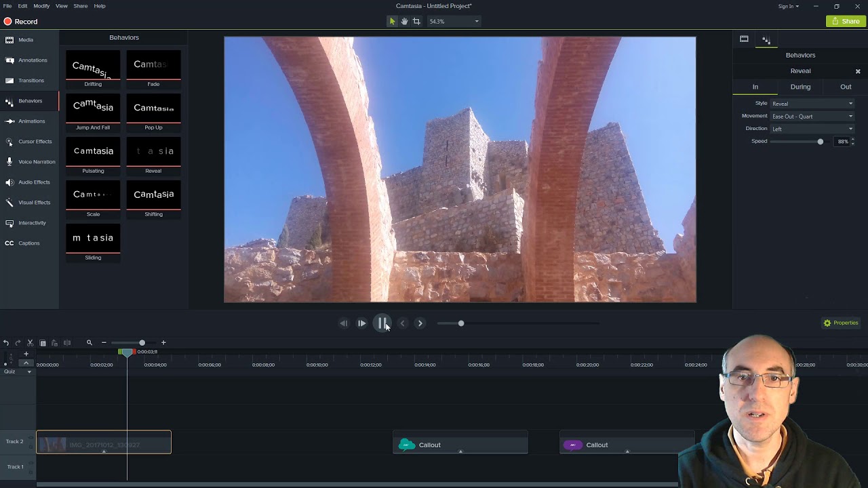Screen dimensions: 868x488
Task: Paste media onto the timeline
Action: (x=55, y=343)
